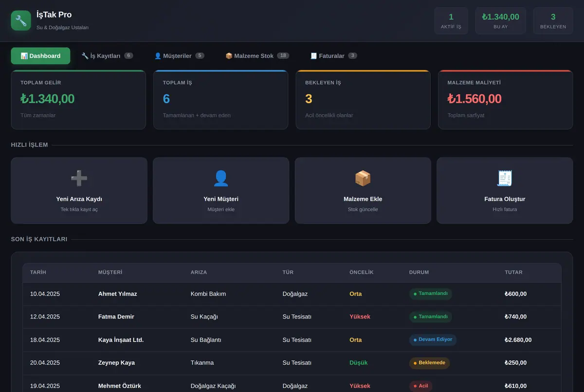
Task: Click the Doğalgaz Kaçağı fault cell
Action: 213,386
